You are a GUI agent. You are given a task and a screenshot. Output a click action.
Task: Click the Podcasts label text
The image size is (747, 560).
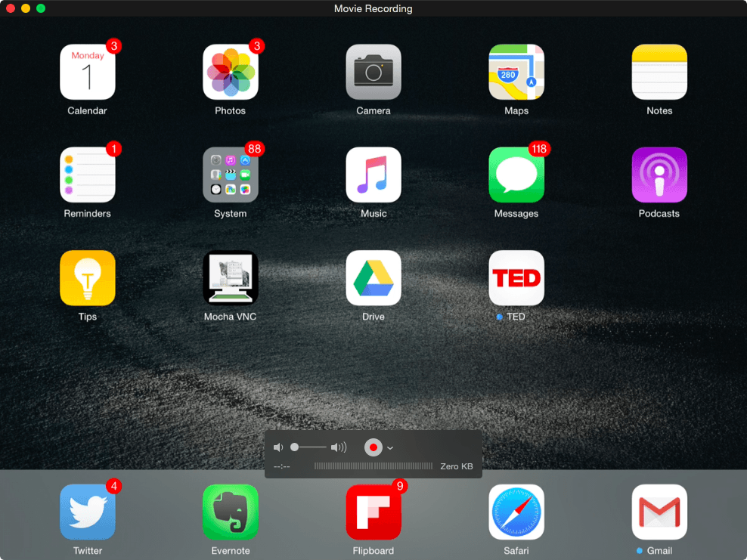tap(659, 213)
